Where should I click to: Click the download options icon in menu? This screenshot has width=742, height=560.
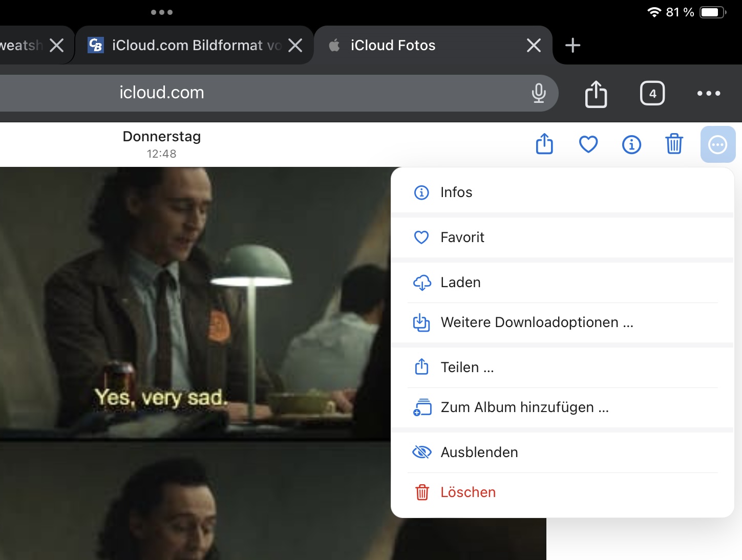[421, 322]
